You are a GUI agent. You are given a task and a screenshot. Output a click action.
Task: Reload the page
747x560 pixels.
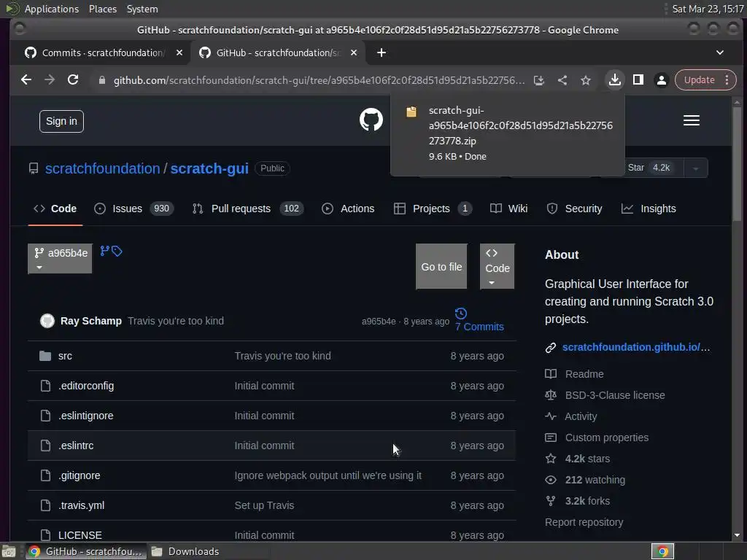pos(73,80)
